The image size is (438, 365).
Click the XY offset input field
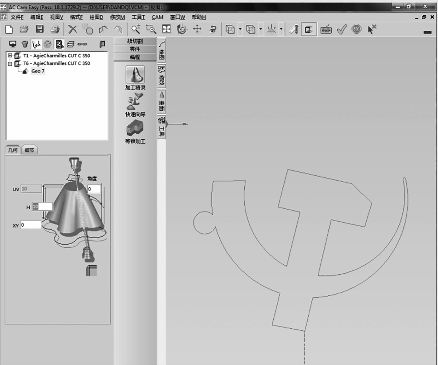coord(31,225)
